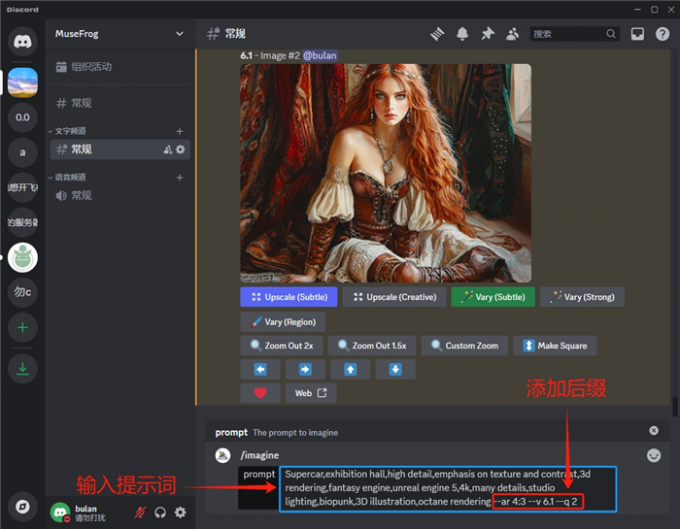This screenshot has height=529, width=680.
Task: Pan image up with arrow button
Action: click(x=350, y=369)
